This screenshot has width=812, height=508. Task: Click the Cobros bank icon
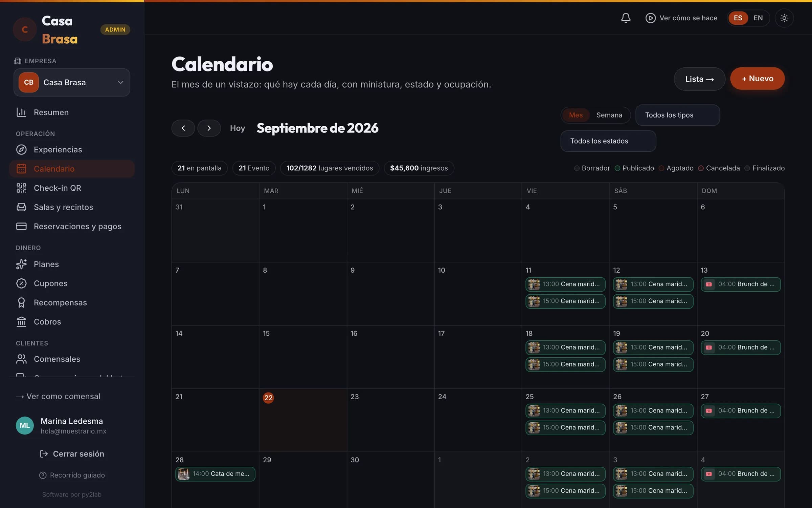tap(21, 322)
